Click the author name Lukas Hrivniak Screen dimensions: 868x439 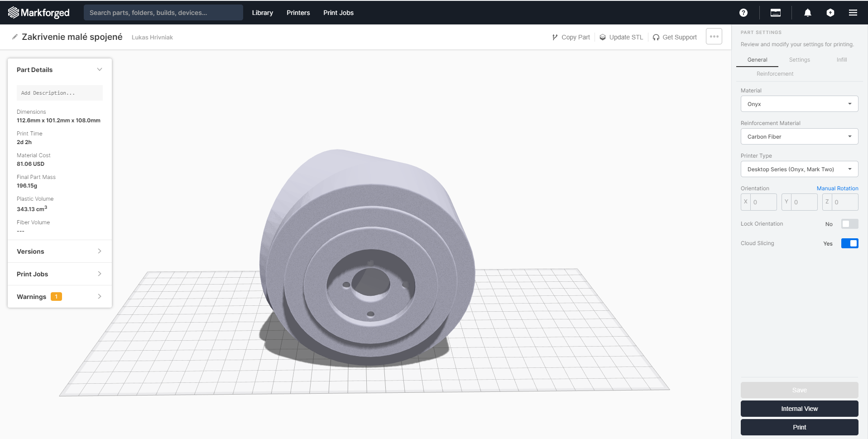point(152,38)
